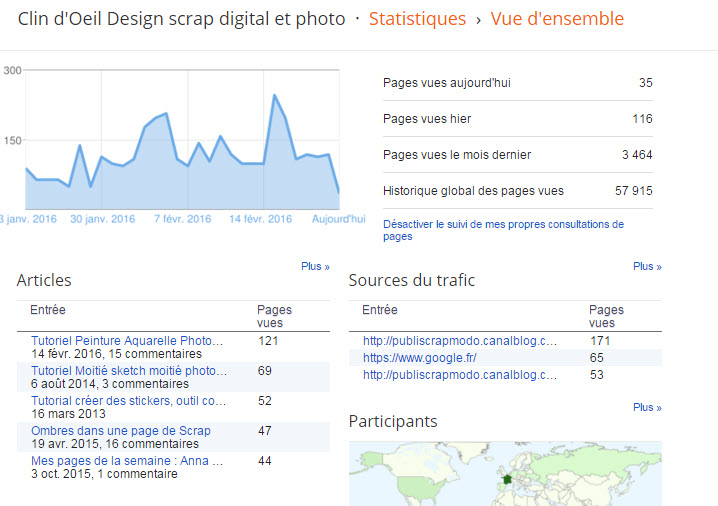Click the Clin d'Oeil Design blog title

(x=180, y=19)
